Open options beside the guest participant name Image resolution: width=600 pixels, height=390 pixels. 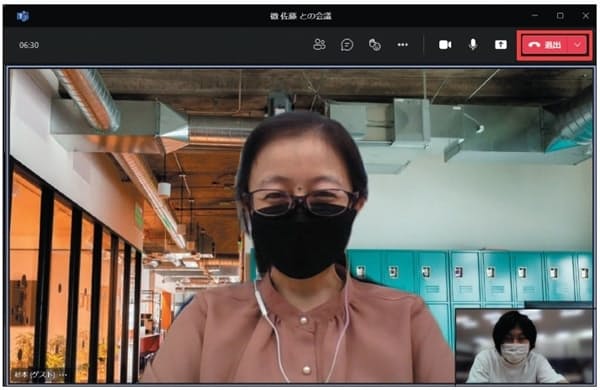tap(63, 374)
